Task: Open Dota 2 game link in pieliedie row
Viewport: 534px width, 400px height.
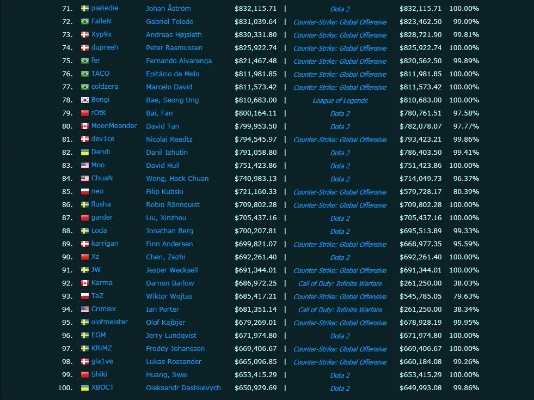Action: coord(340,9)
